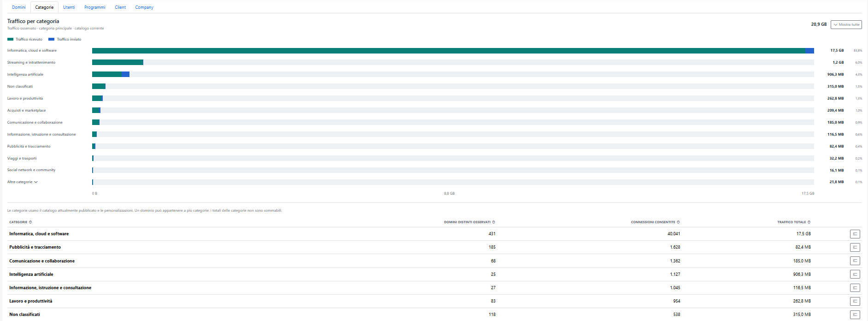Screen dimensions: 868x321
Task: Click Streaming e intrattenimento label in chart
Action: [x=31, y=62]
